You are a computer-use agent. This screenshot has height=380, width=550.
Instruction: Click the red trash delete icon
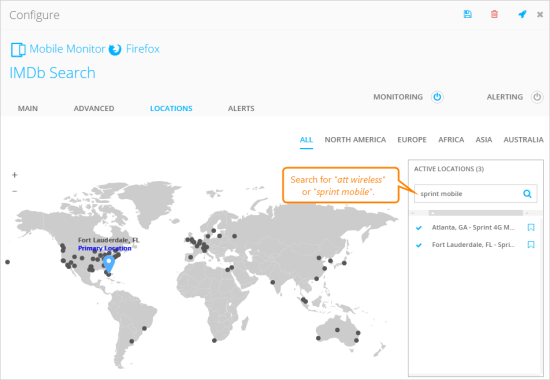494,14
